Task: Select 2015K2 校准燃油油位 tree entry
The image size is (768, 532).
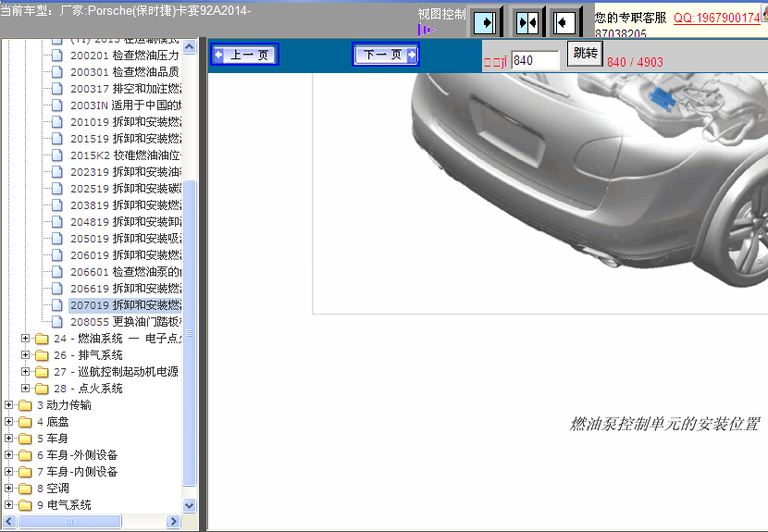Action: (x=125, y=155)
